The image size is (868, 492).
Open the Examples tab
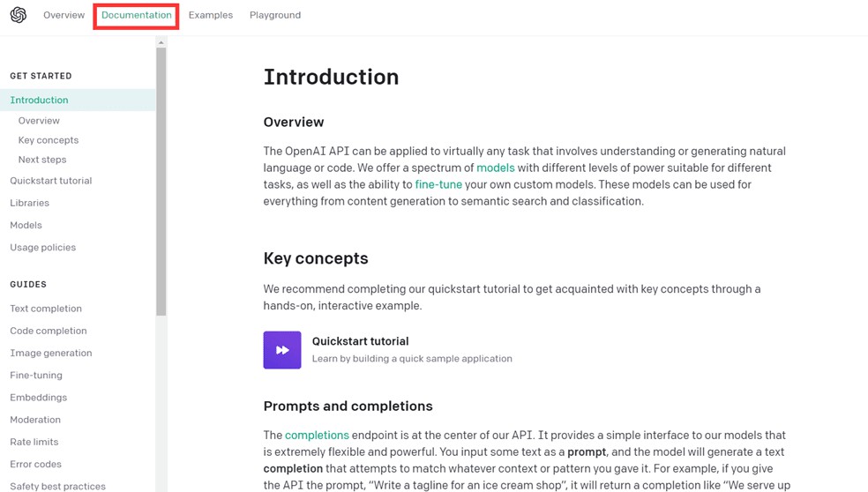(211, 15)
